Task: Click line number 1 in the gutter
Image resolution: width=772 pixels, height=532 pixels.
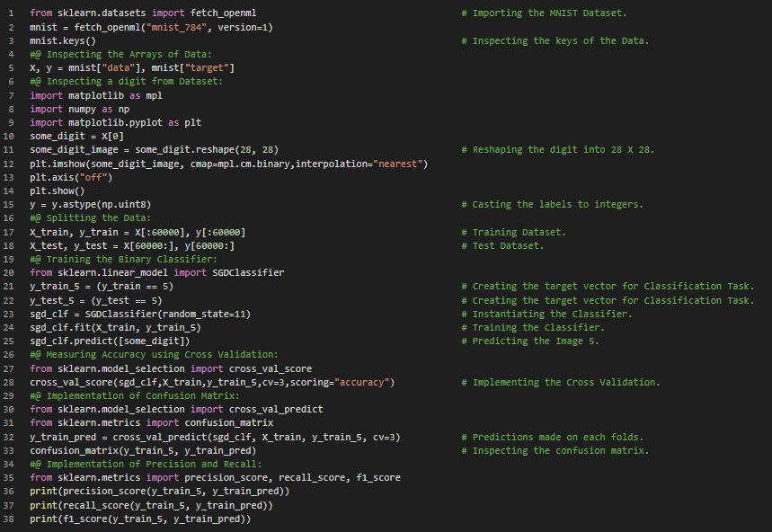Action: point(11,13)
